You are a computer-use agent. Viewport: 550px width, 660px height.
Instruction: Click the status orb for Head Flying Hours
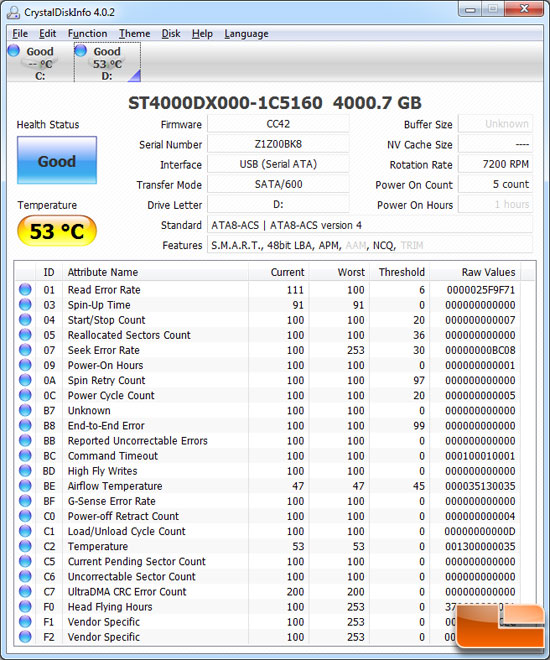tap(25, 607)
